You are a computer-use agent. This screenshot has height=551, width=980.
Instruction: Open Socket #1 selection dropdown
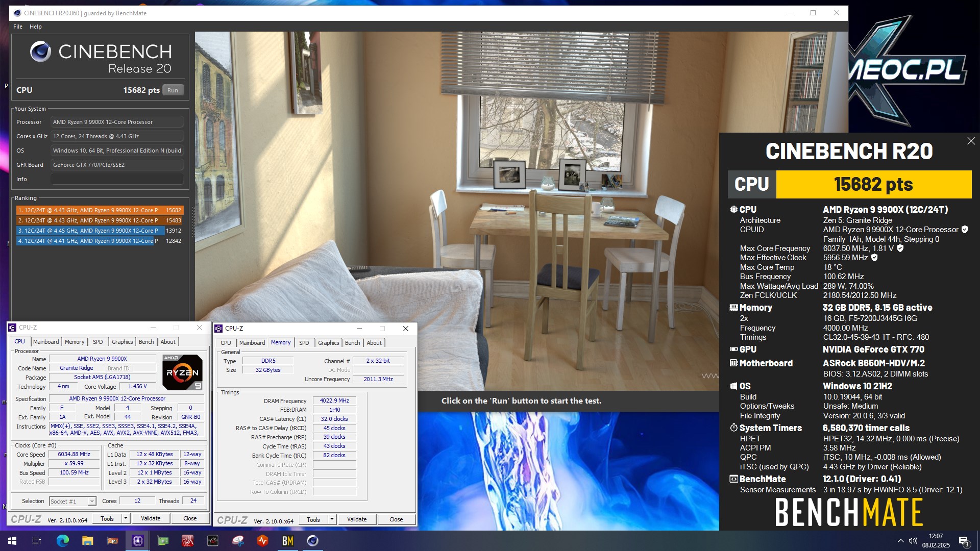pos(72,502)
